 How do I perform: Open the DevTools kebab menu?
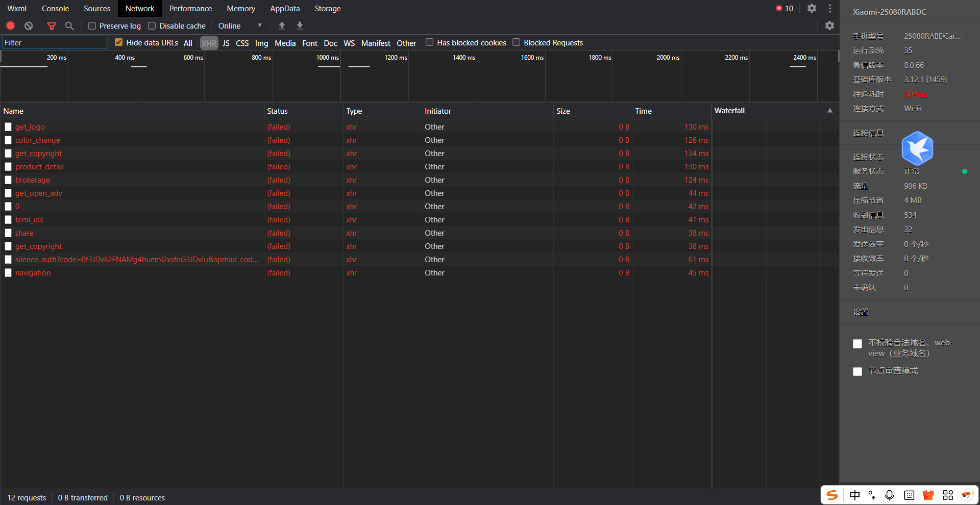click(x=830, y=9)
